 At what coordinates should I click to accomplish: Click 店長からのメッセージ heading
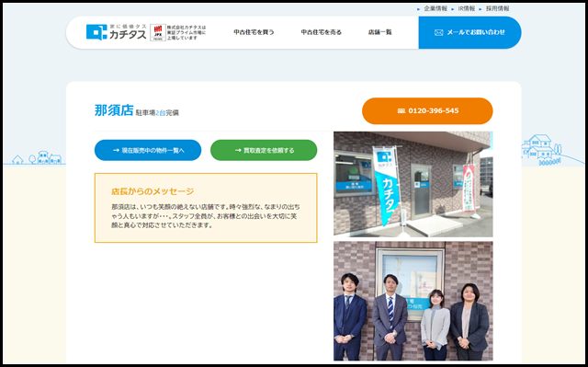click(153, 191)
